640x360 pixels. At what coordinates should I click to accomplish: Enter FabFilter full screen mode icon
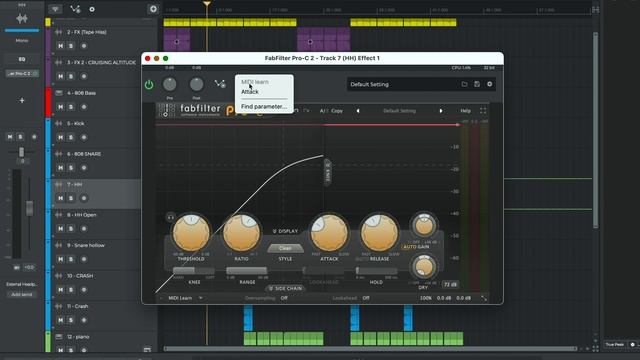pyautogui.click(x=483, y=111)
